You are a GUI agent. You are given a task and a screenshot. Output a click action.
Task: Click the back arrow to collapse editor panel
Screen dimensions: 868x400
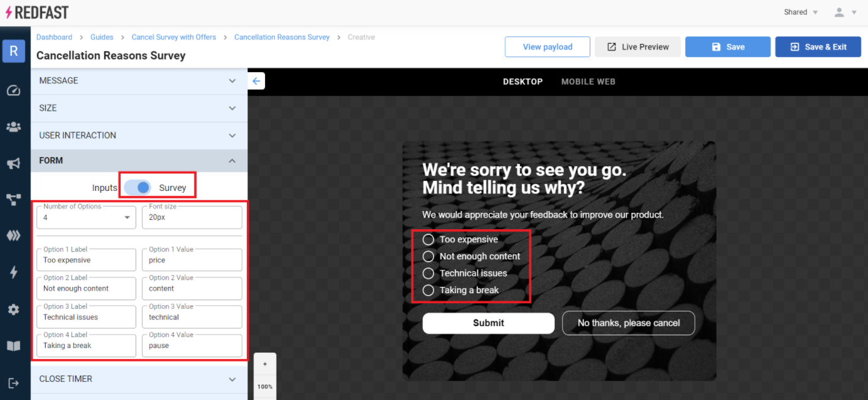(x=256, y=81)
